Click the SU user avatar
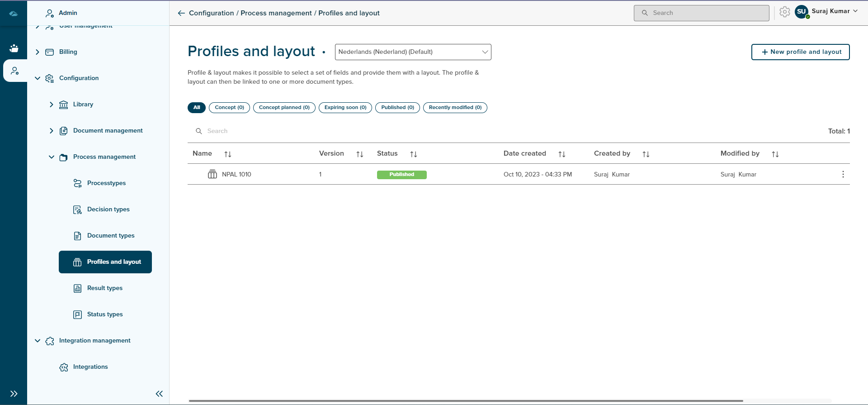The image size is (868, 405). point(802,12)
